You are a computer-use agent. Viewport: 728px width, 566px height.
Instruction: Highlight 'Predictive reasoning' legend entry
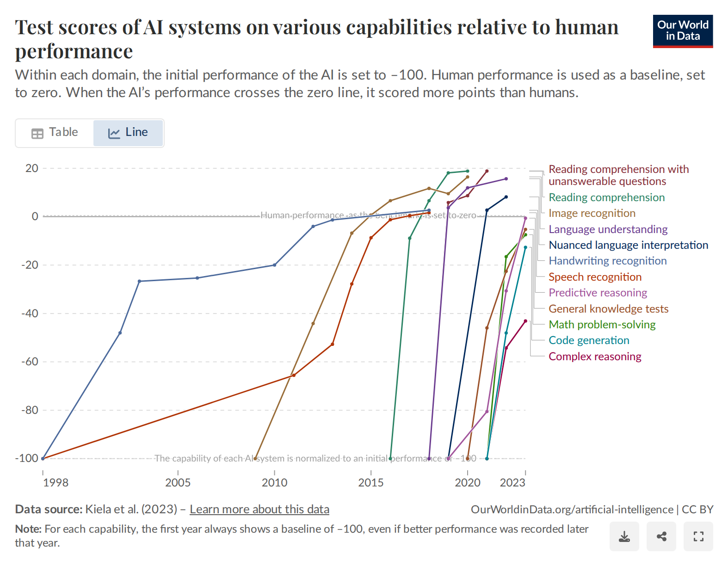tap(598, 293)
